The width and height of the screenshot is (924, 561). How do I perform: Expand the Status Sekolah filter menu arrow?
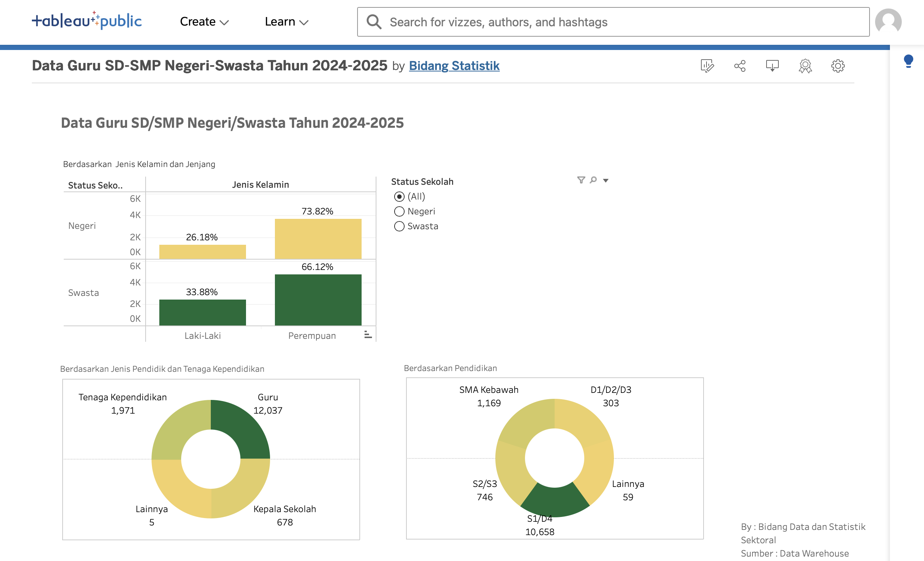(606, 181)
